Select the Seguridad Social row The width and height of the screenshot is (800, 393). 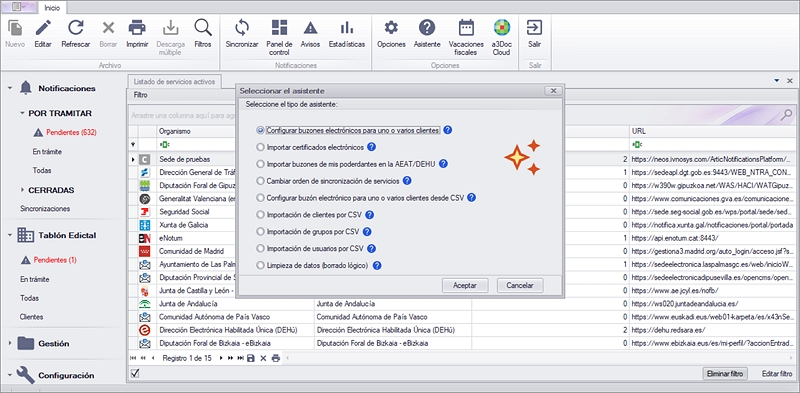coord(463,211)
